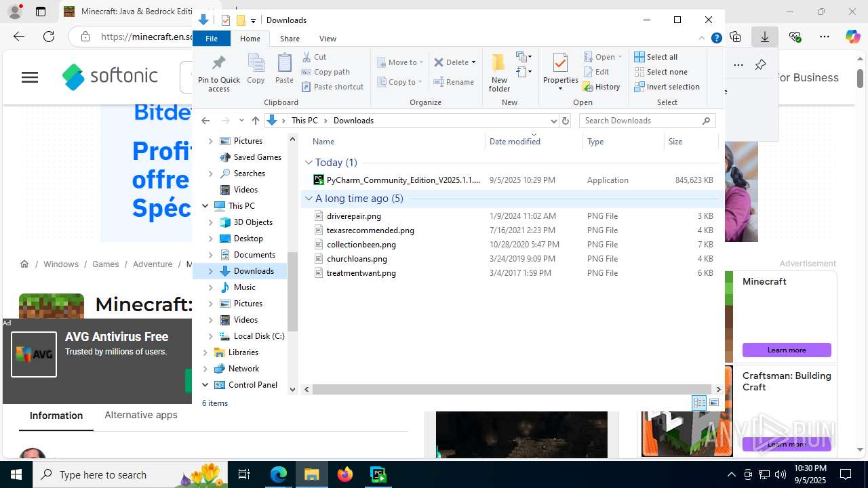Viewport: 868px width, 488px height.
Task: Click Select all in ribbon
Action: [x=656, y=57]
